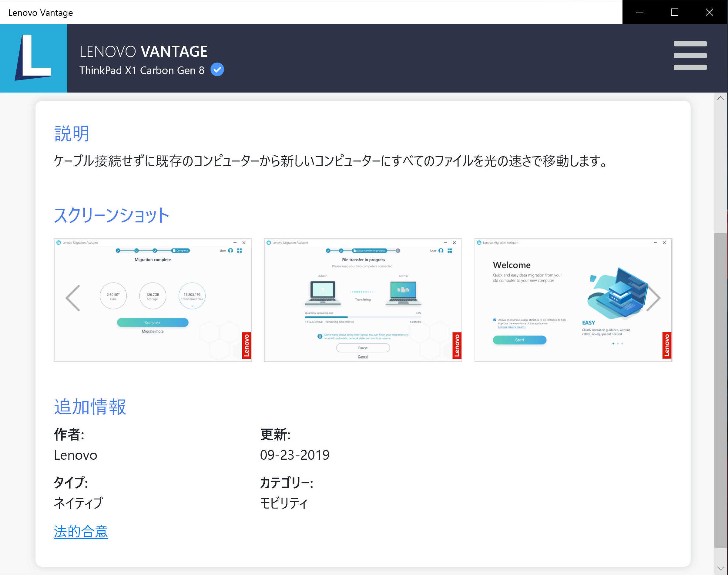Click the カテゴリー: label
Viewport: 728px width, 575px height.
tap(287, 482)
